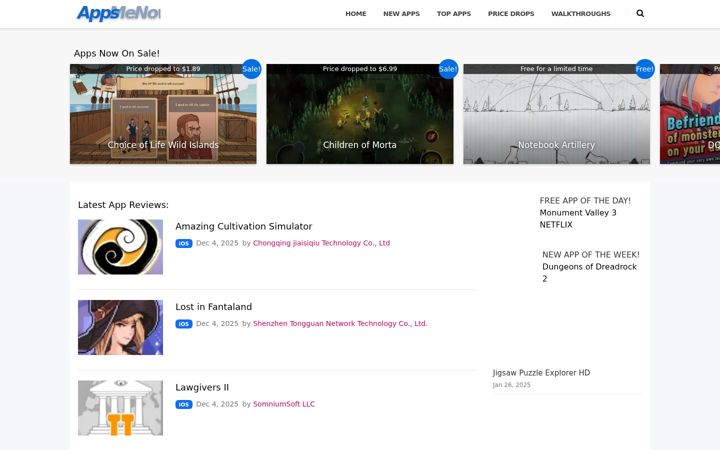Click Dec 4, 2025 under Amazing Cultivation Simulator
720x450 pixels.
[217, 243]
